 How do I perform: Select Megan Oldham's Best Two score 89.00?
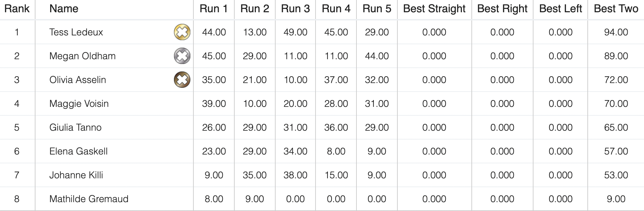click(616, 56)
